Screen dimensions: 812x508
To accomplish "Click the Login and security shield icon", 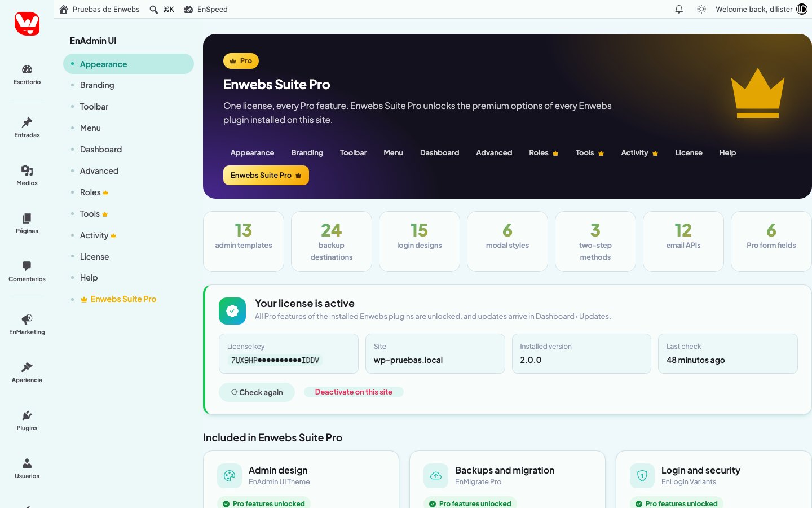I will (x=642, y=476).
